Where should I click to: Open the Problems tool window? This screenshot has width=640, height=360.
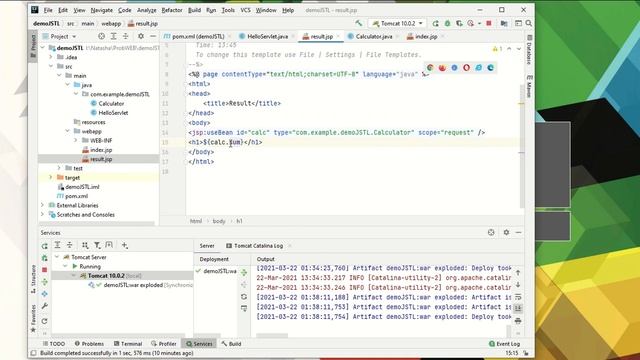click(89, 344)
